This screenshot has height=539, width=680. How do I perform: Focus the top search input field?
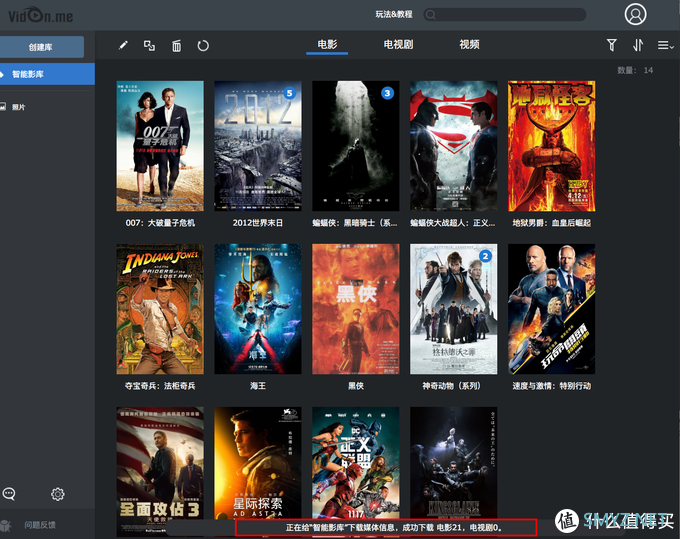(x=505, y=14)
